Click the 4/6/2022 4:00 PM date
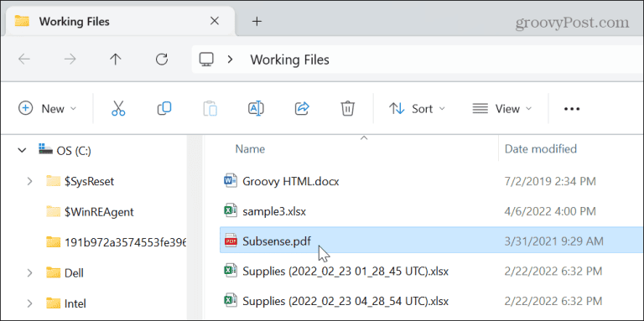The height and width of the screenshot is (321, 644). [550, 211]
